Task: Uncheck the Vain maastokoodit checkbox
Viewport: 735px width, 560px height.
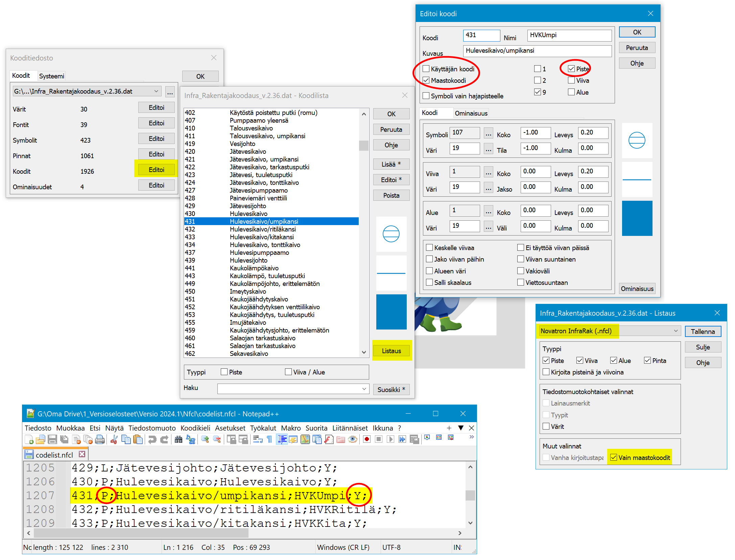Action: click(614, 458)
